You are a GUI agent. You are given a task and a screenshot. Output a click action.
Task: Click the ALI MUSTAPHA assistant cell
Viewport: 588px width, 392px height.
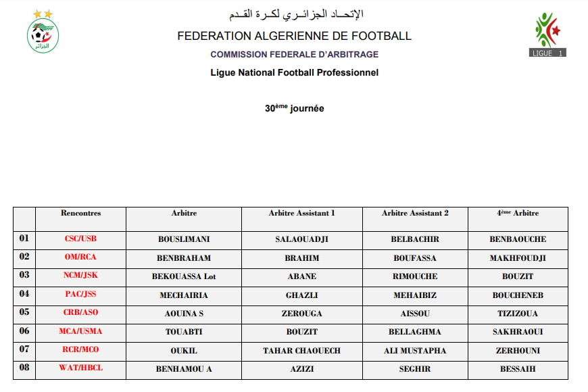click(415, 351)
